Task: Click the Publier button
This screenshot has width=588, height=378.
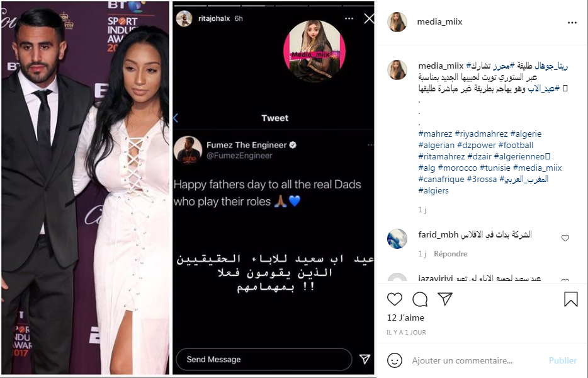Action: coord(562,360)
